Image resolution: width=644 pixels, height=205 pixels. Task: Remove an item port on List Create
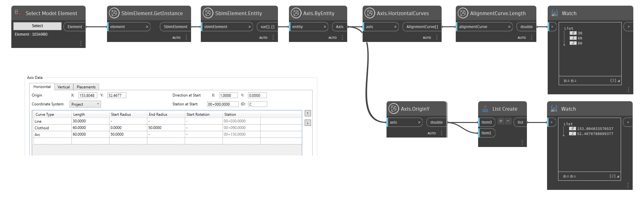pos(508,121)
